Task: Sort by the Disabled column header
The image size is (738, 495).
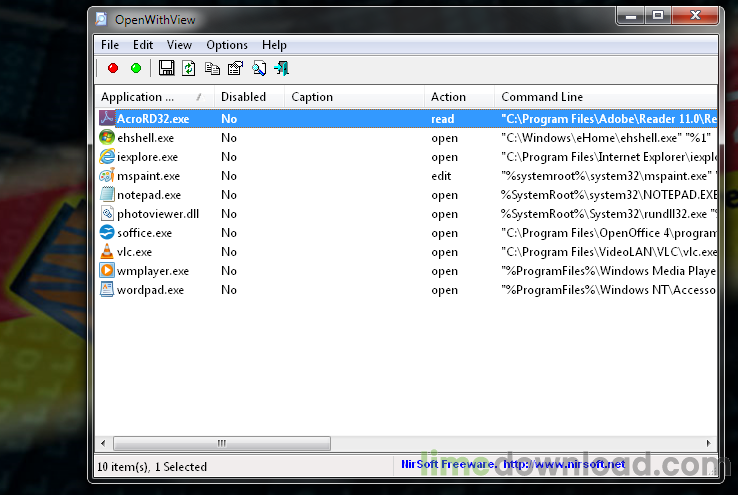Action: pyautogui.click(x=249, y=97)
